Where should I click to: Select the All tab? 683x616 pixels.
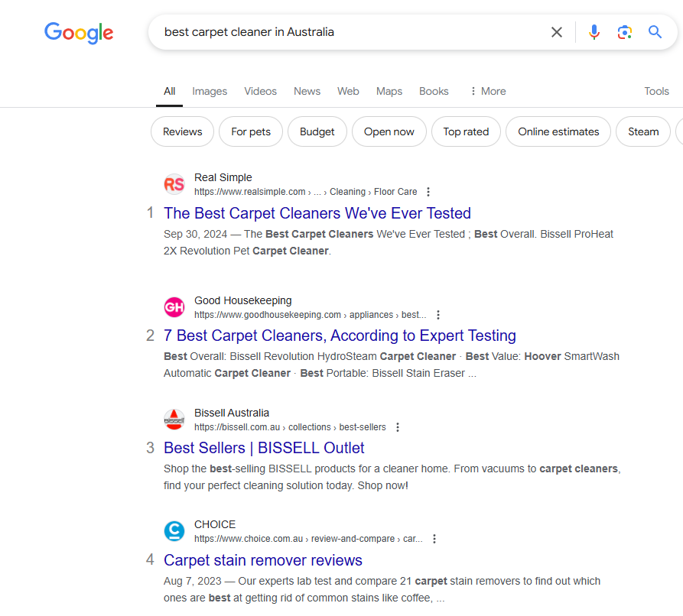[x=170, y=92]
